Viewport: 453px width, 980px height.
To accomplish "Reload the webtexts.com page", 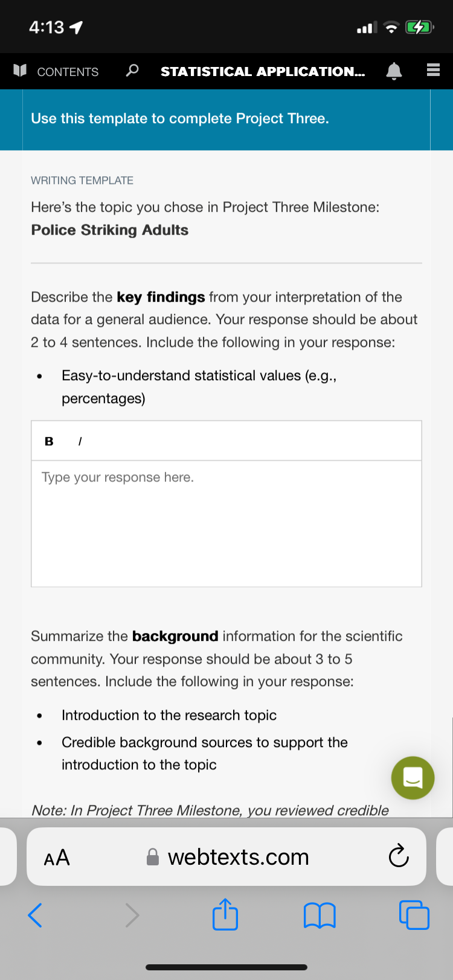I will 399,855.
